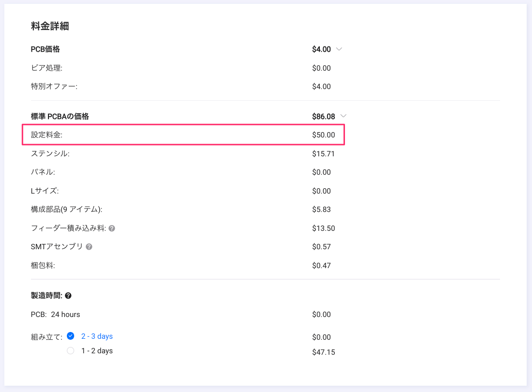Select the 2 - 3 days assembly option
Image resolution: width=532 pixels, height=392 pixels.
click(71, 336)
